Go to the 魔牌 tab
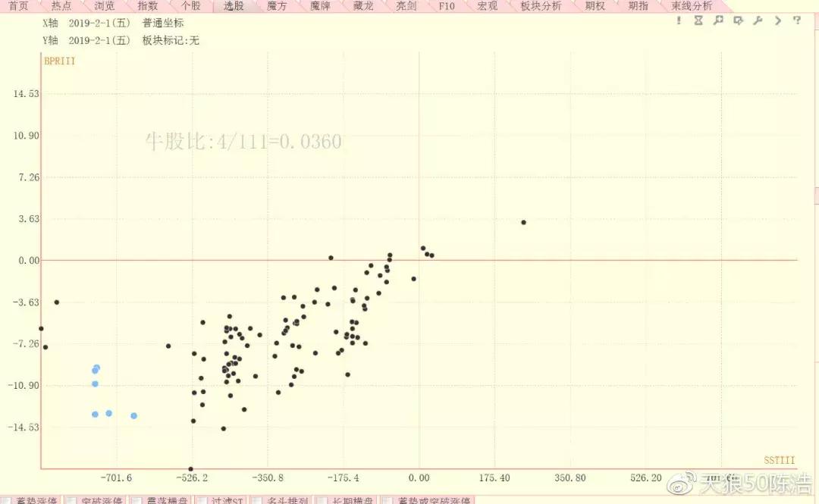The height and width of the screenshot is (504, 819). point(320,6)
